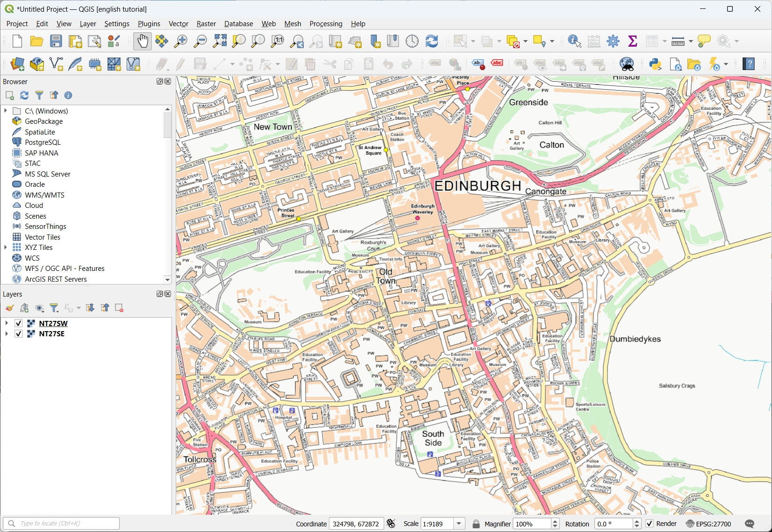Viewport: 772px width, 532px height.
Task: Disable the Render checkbox in status bar
Action: [x=650, y=524]
